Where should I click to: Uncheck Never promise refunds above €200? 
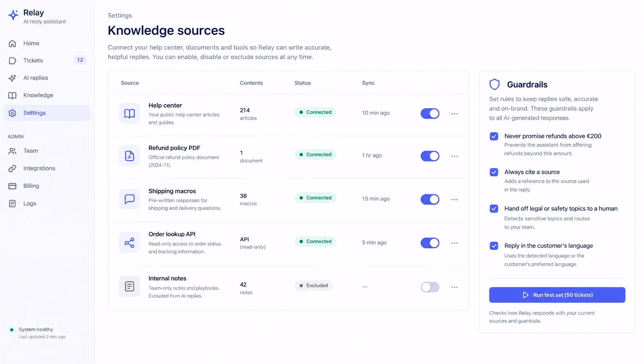[494, 136]
